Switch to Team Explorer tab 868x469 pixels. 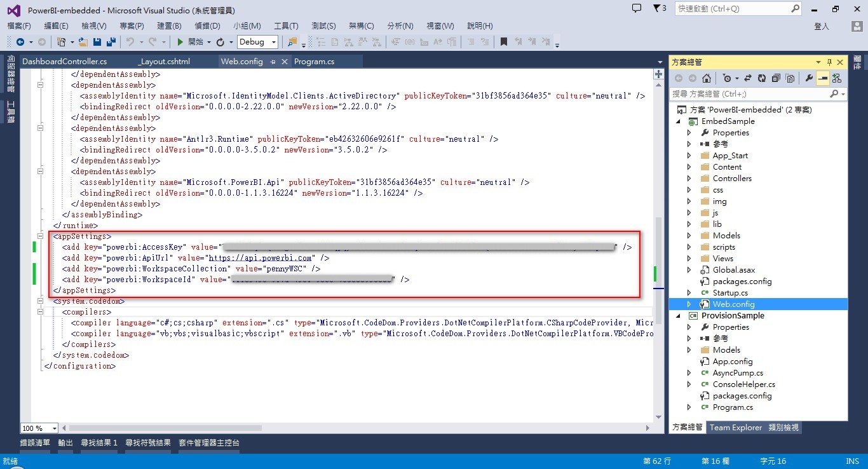coord(735,428)
